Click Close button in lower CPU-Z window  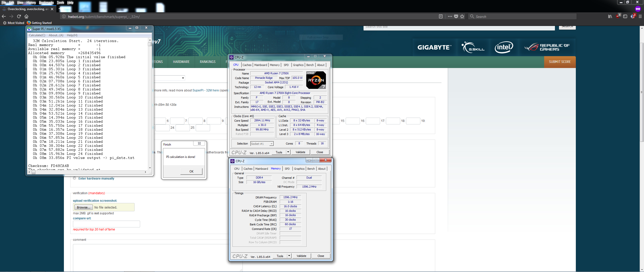tap(321, 256)
